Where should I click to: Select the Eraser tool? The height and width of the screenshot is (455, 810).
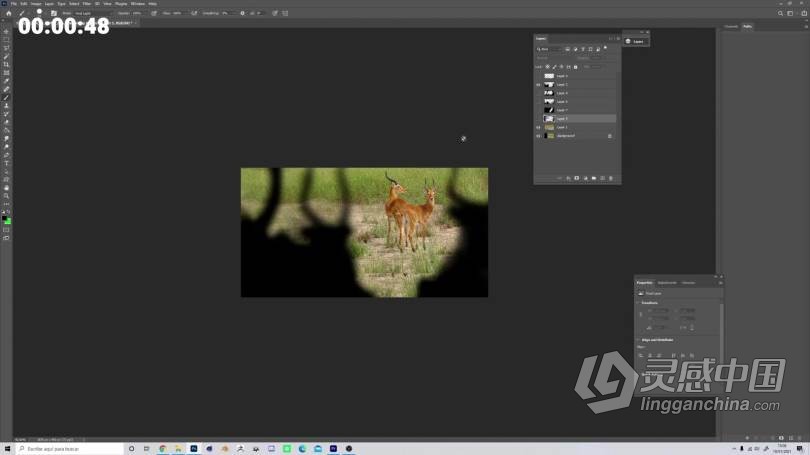click(6, 122)
